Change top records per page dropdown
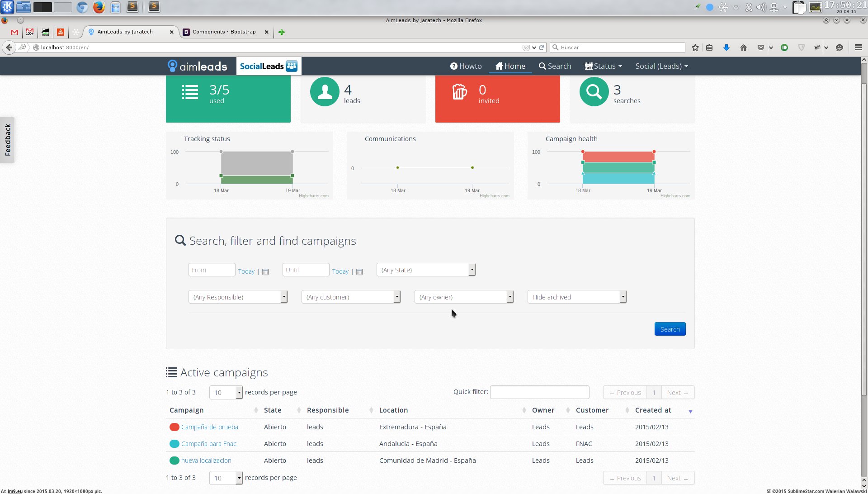 (226, 393)
